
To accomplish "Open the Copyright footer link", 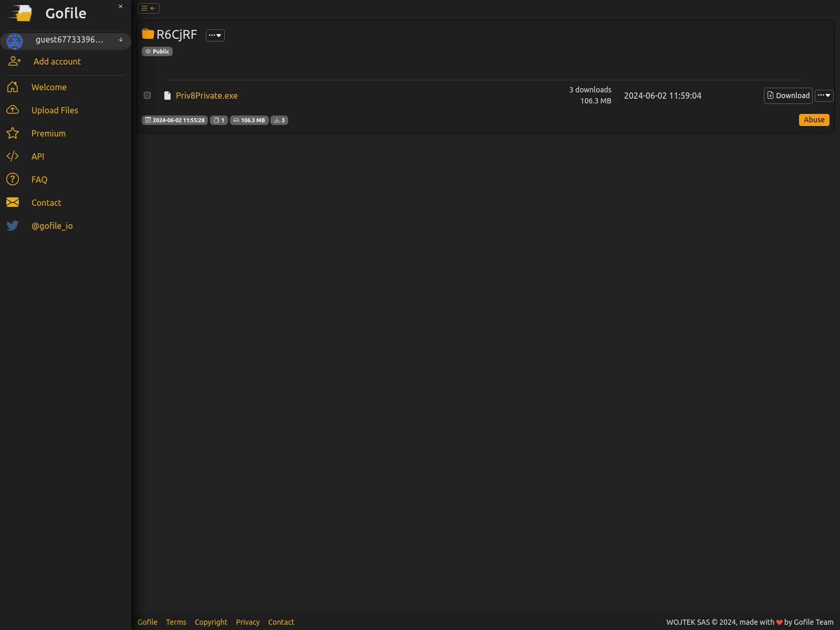I will 211,622.
